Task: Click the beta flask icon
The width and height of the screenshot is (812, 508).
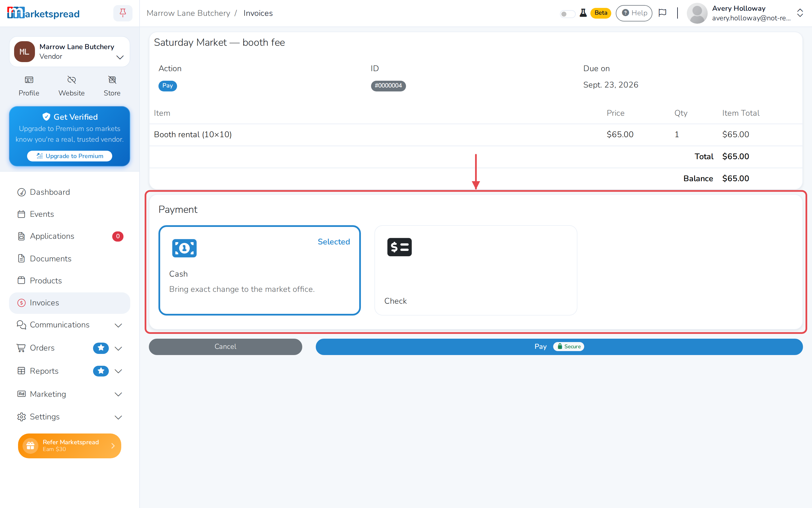Action: pos(583,13)
